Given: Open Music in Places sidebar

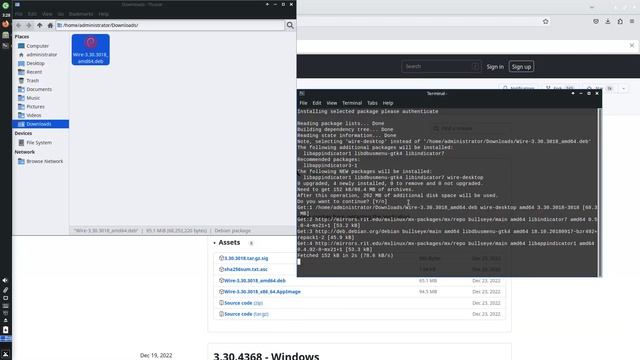Looking at the screenshot, I should pos(33,98).
